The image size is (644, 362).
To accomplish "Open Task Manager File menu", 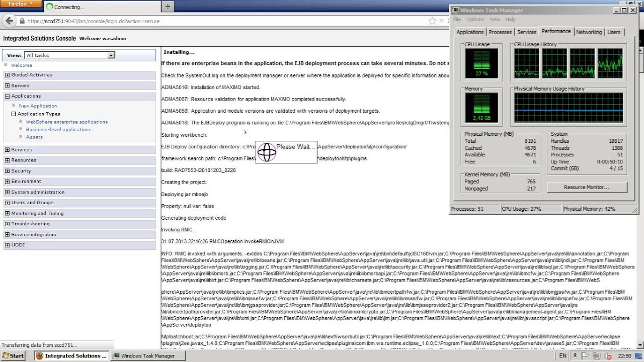I will (x=457, y=20).
